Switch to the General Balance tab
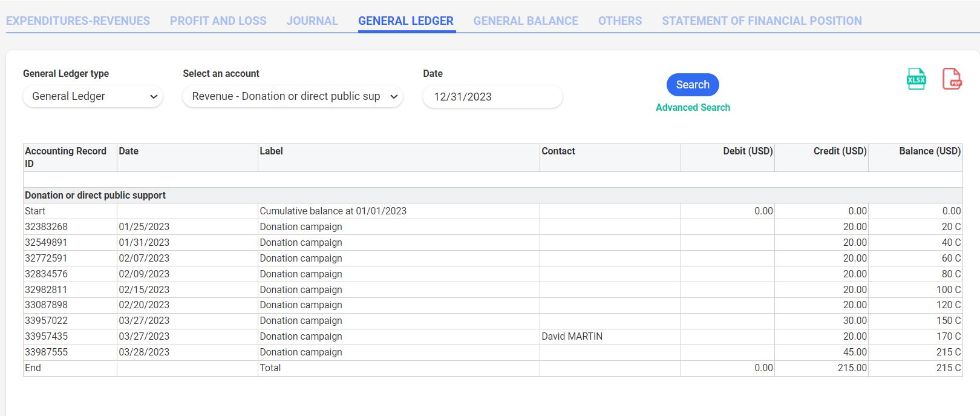The width and height of the screenshot is (980, 416). coord(525,21)
